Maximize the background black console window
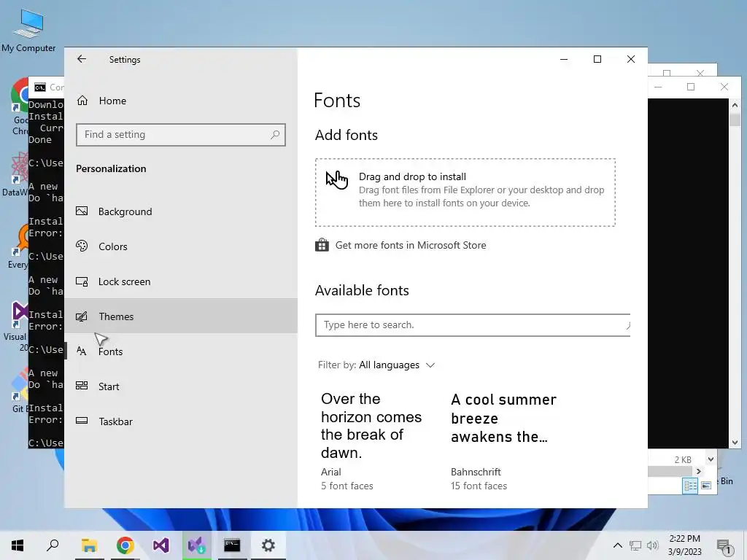 click(x=691, y=87)
